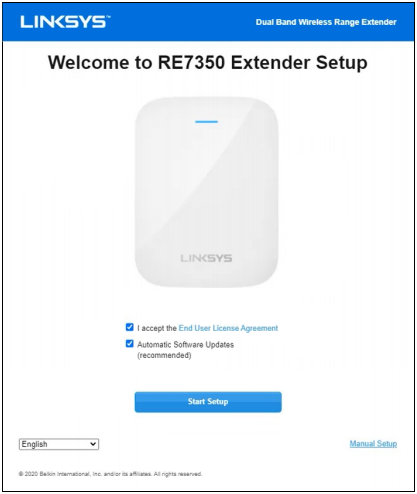Click the Start Setup button

tap(208, 402)
